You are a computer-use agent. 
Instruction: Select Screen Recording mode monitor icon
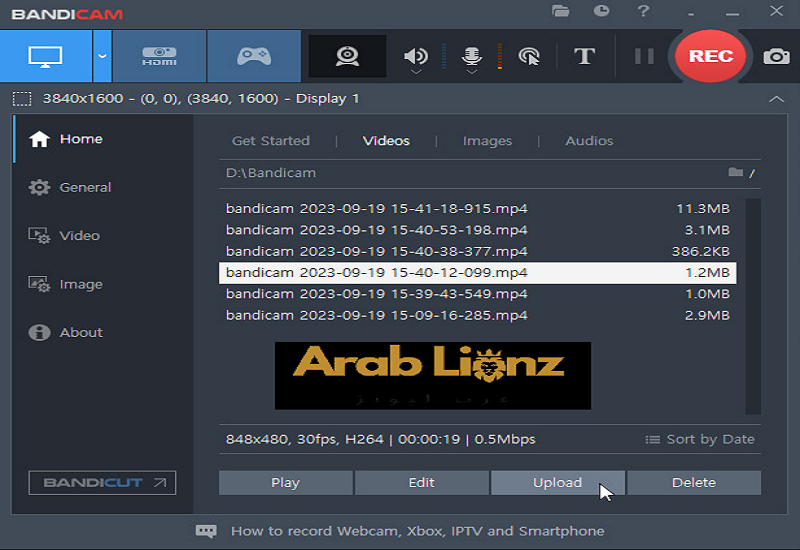[45, 56]
